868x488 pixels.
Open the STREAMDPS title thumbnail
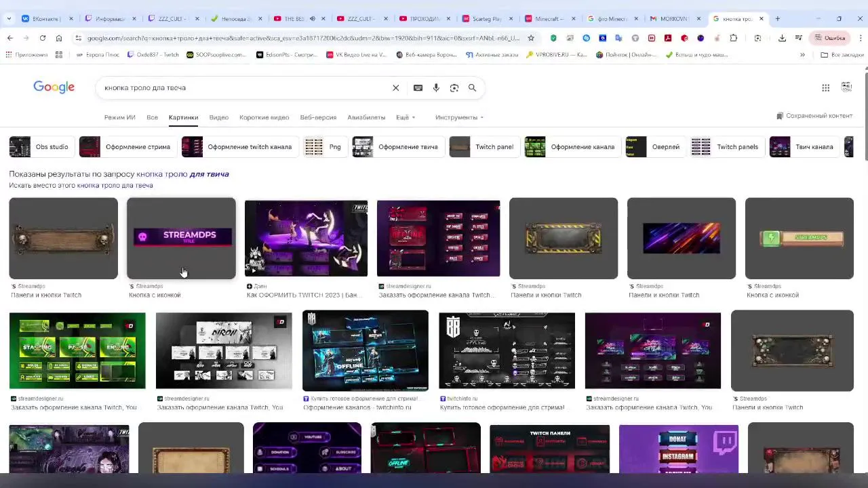tap(181, 238)
